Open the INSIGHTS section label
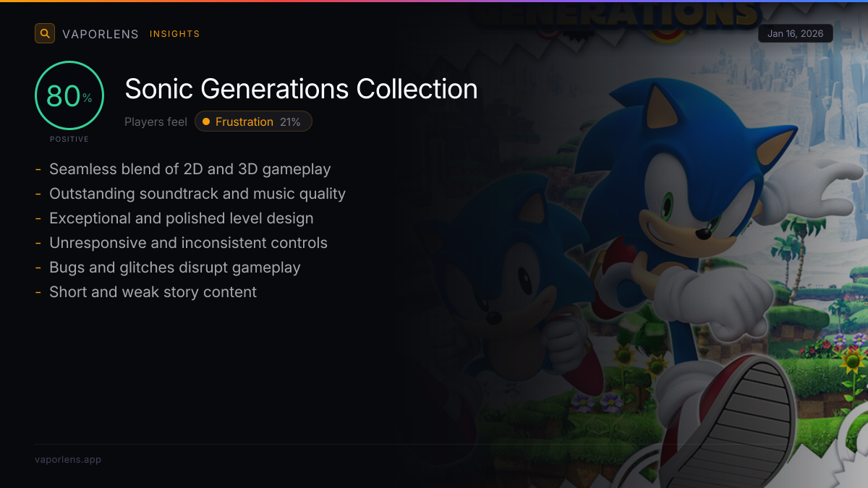The height and width of the screenshot is (488, 868). (x=174, y=34)
